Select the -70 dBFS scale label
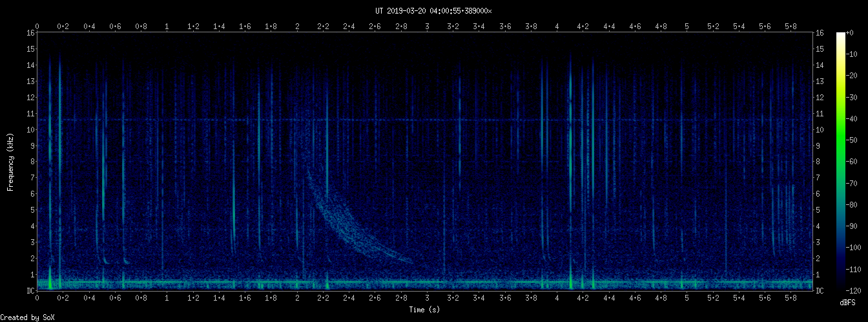Viewport: 868px width, 322px height. 854,183
